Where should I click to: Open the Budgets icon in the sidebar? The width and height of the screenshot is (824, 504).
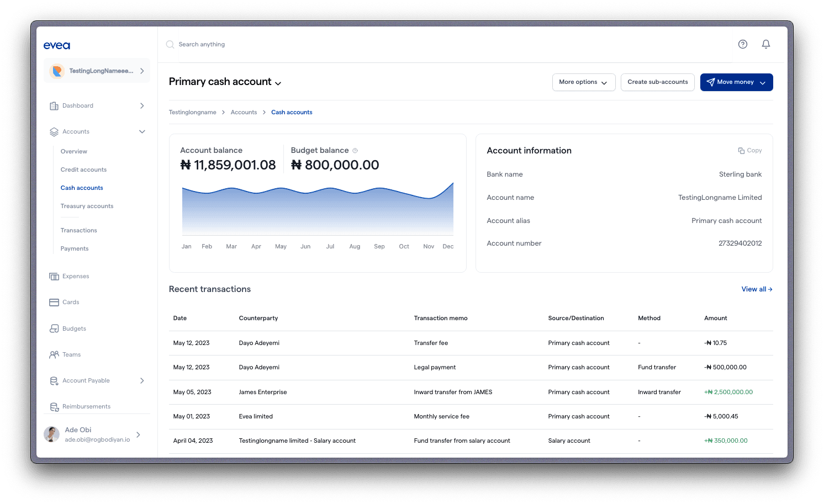click(x=54, y=328)
